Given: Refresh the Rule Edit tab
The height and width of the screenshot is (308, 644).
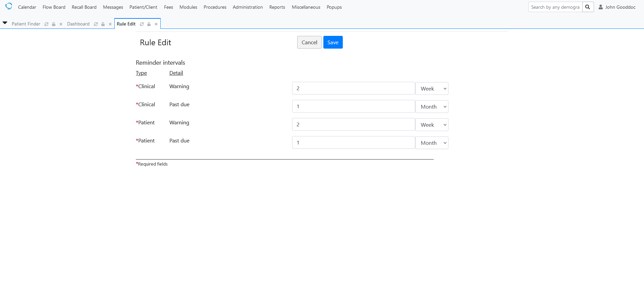Looking at the screenshot, I should [x=142, y=24].
